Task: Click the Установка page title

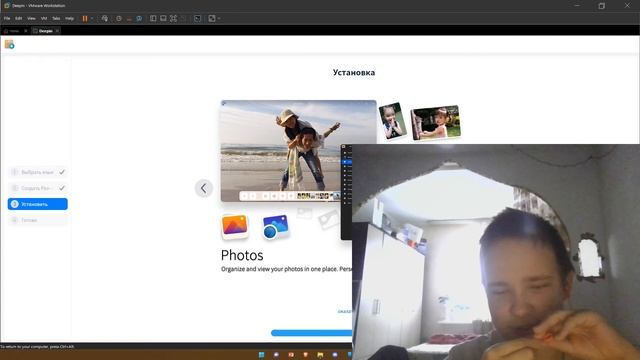Action: coord(354,73)
